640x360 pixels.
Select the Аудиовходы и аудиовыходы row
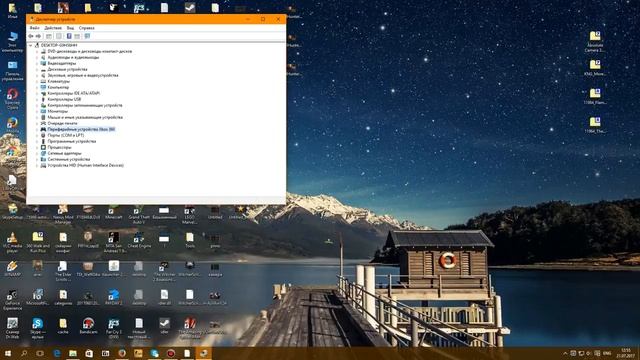coord(69,58)
